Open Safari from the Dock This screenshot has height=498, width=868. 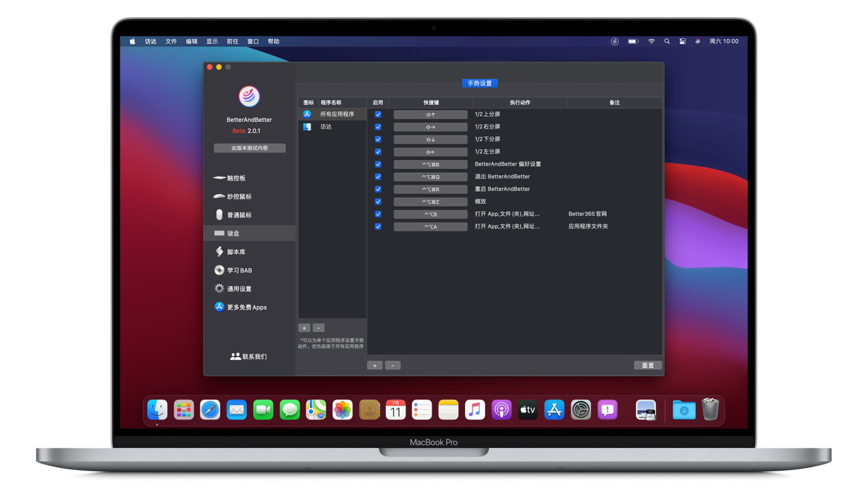(x=209, y=409)
